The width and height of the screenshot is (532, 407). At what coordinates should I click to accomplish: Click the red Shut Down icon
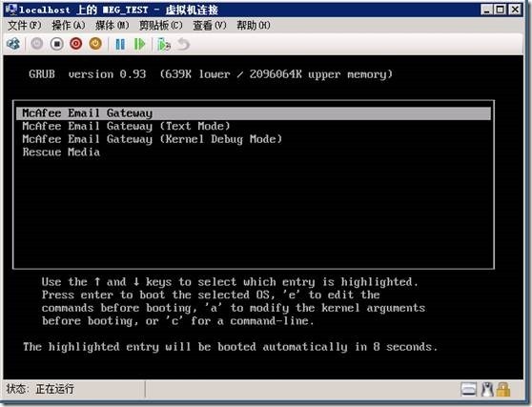(x=76, y=44)
